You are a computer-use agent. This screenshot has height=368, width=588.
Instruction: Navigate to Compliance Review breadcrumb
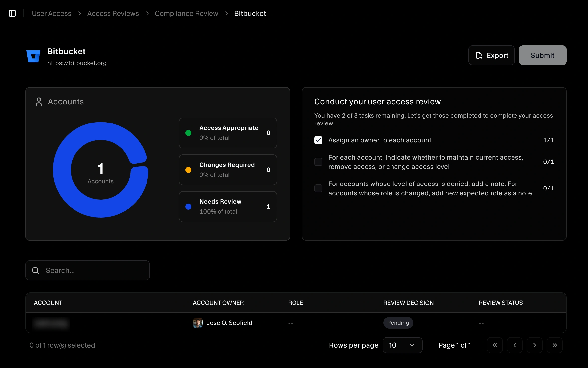(x=186, y=13)
